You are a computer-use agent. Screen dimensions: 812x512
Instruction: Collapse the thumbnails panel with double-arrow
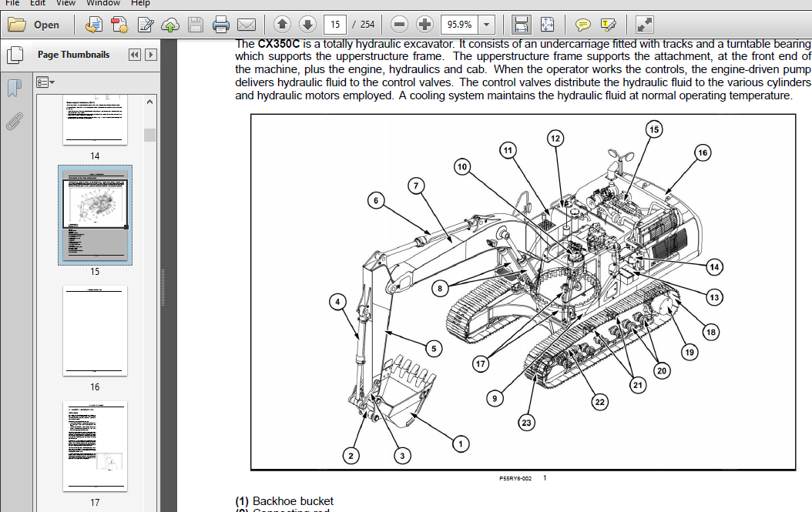pyautogui.click(x=135, y=55)
